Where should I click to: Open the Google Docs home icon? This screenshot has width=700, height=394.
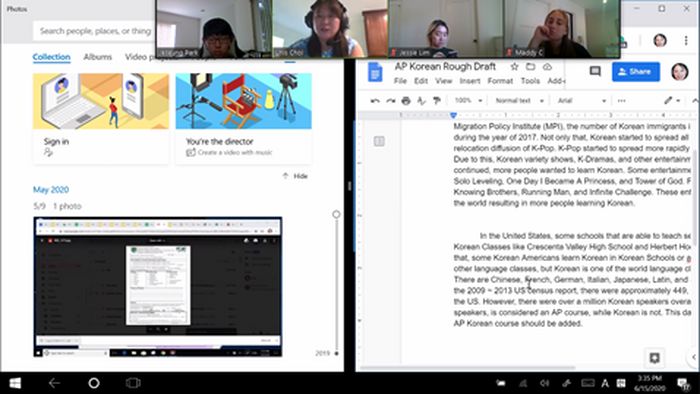click(x=375, y=73)
